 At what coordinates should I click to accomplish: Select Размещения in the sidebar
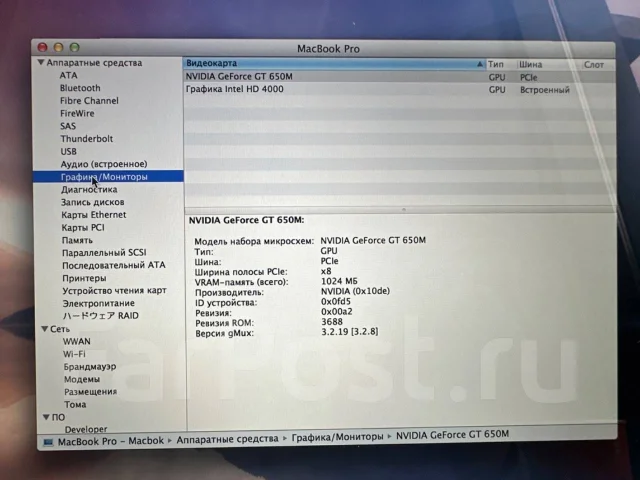[90, 392]
